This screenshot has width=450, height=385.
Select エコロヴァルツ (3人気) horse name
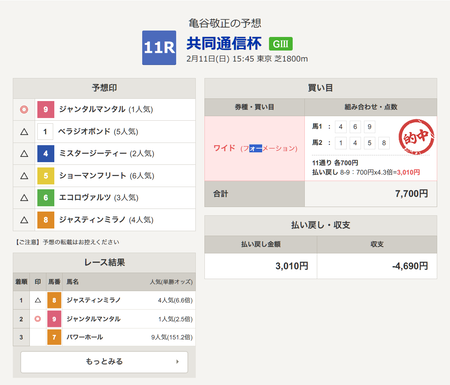coord(99,197)
